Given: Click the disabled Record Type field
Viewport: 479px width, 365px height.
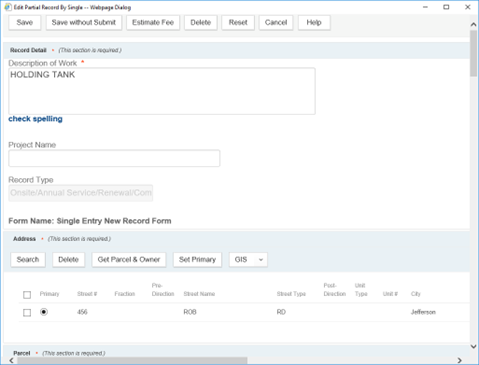Looking at the screenshot, I should click(81, 193).
